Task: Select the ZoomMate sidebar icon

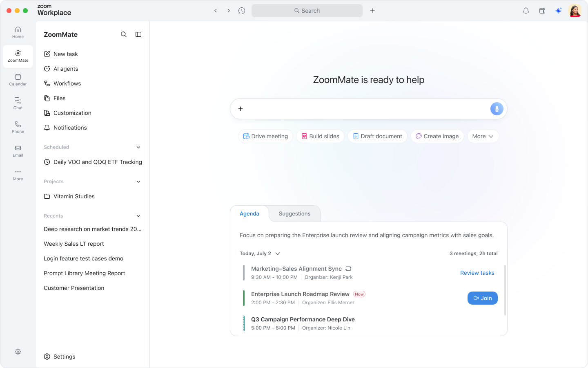Action: tap(18, 56)
